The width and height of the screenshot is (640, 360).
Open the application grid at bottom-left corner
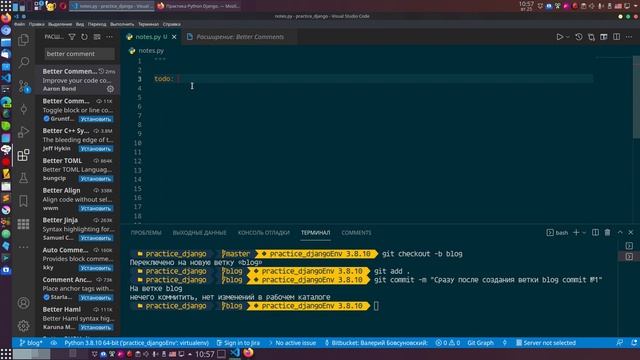(x=6, y=354)
